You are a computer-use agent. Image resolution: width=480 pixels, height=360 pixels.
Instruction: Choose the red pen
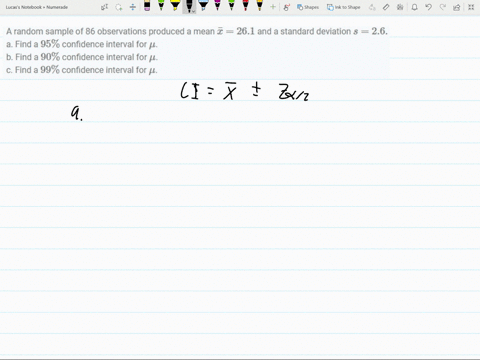click(245, 6)
